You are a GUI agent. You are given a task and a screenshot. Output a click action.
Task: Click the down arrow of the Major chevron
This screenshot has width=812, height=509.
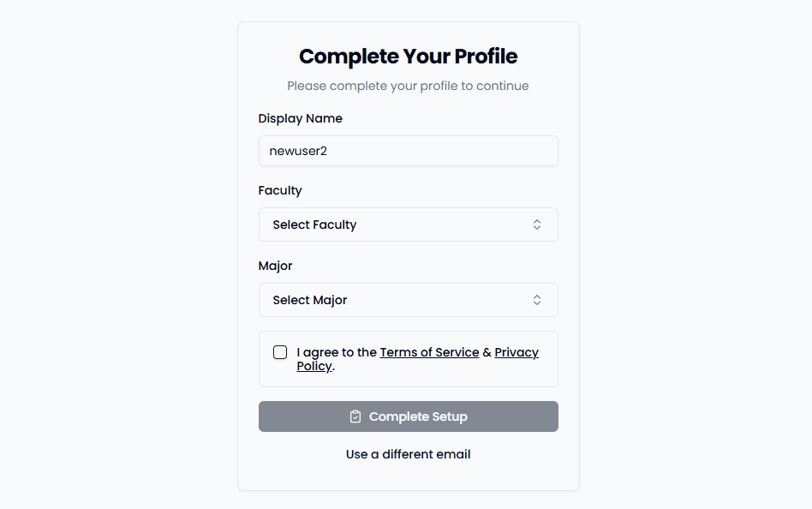pyautogui.click(x=537, y=302)
